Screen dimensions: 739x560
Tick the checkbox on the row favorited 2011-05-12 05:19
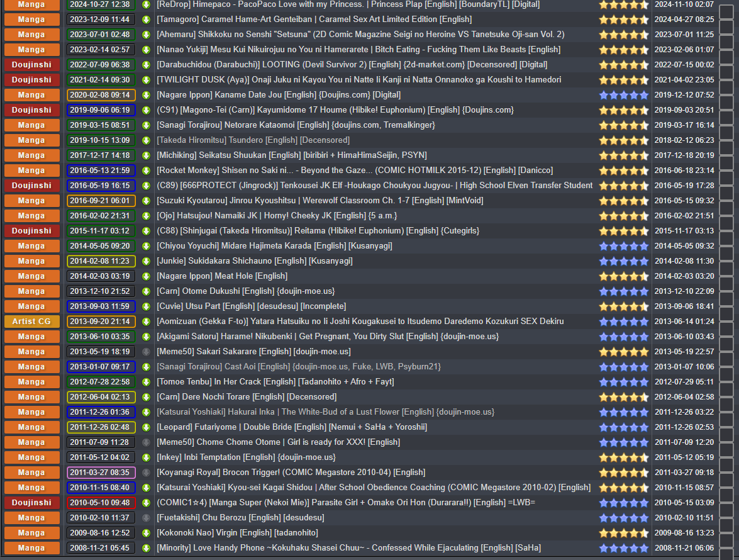click(x=726, y=464)
